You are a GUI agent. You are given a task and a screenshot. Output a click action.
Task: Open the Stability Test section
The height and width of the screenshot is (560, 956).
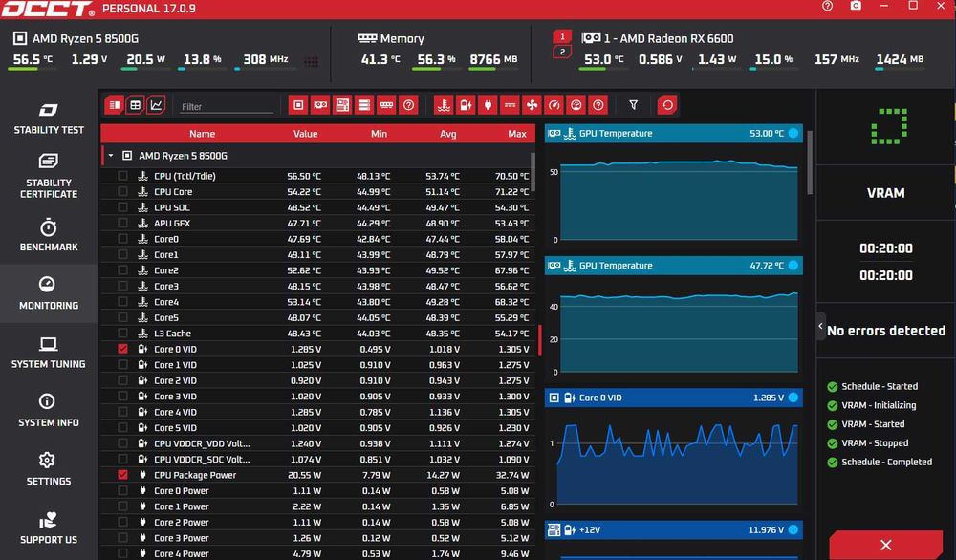(49, 118)
